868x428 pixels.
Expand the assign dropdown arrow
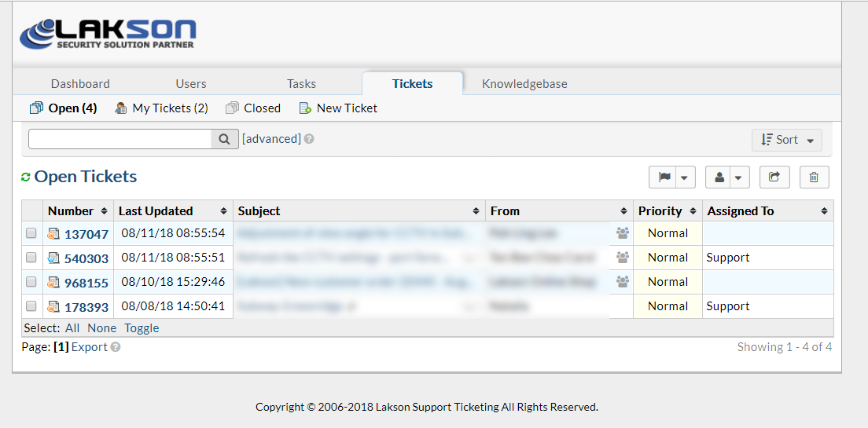[x=739, y=177]
